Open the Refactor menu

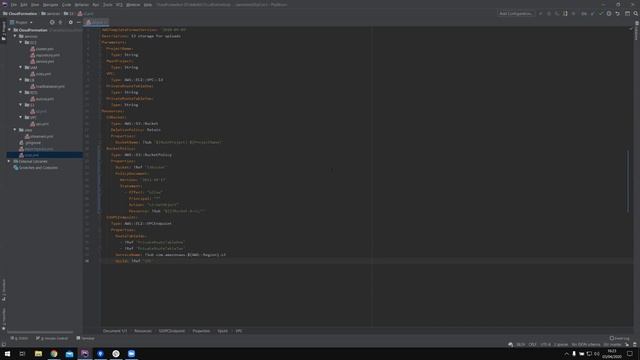(x=82, y=5)
